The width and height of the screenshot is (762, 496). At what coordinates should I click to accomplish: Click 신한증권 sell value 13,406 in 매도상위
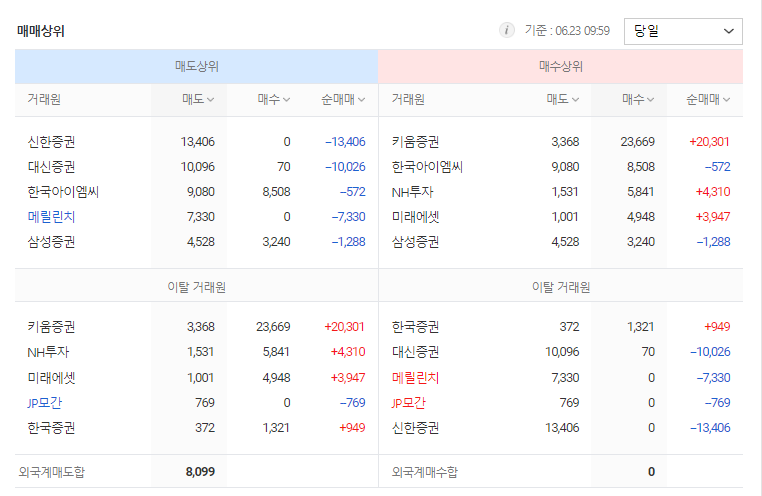click(197, 142)
